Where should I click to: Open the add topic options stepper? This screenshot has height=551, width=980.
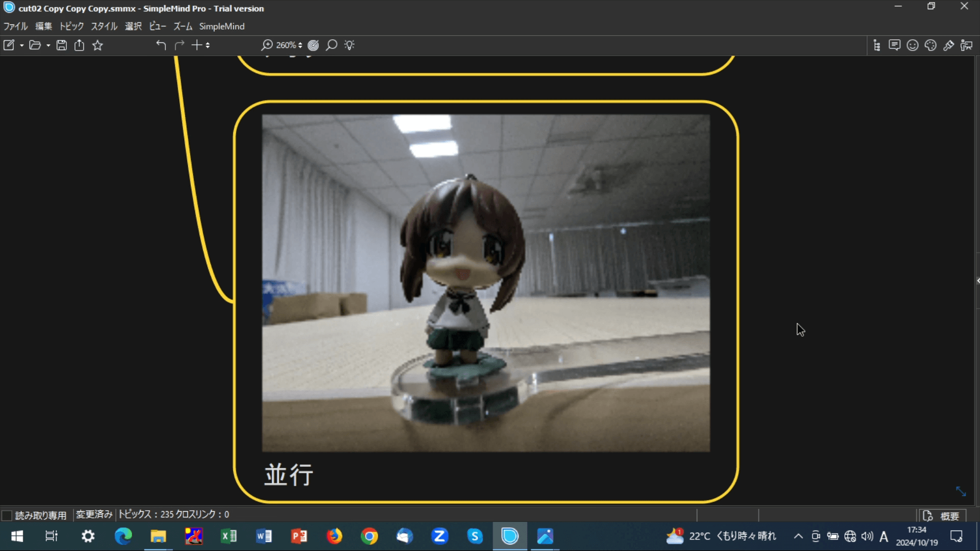click(x=208, y=45)
